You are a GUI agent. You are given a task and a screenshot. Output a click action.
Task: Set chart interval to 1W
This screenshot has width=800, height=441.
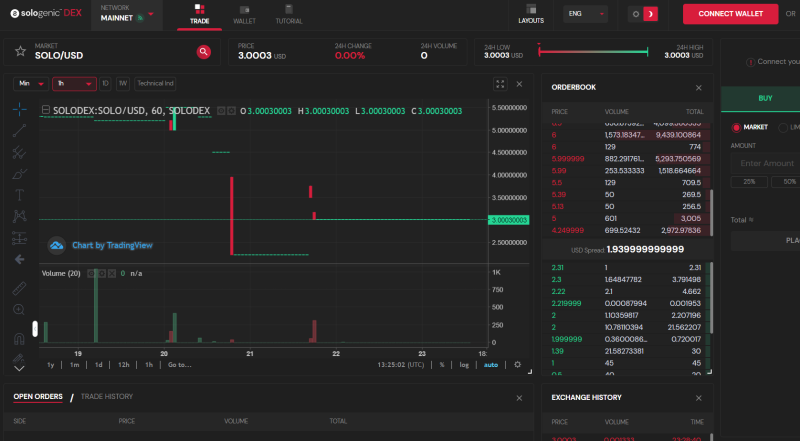pyautogui.click(x=122, y=84)
